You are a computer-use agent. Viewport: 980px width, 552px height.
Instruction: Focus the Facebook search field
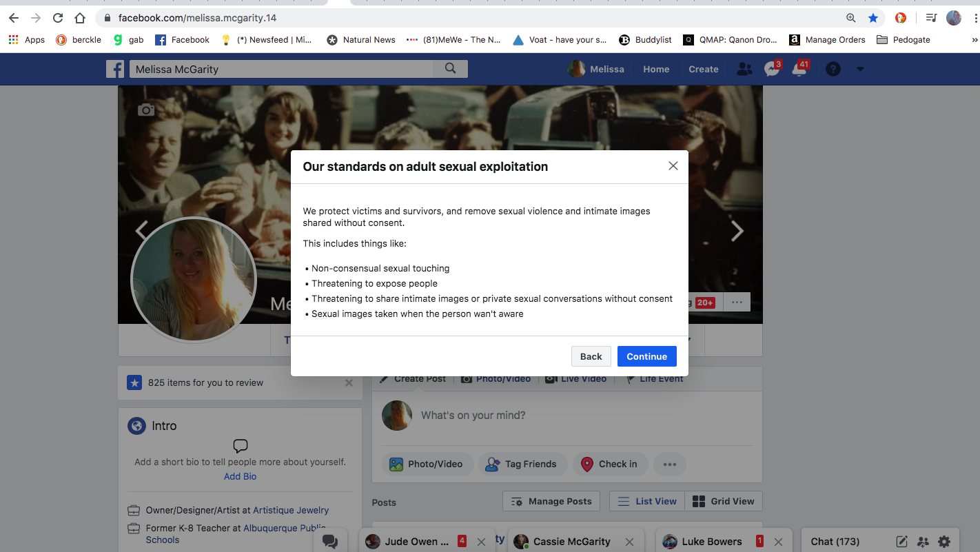281,69
